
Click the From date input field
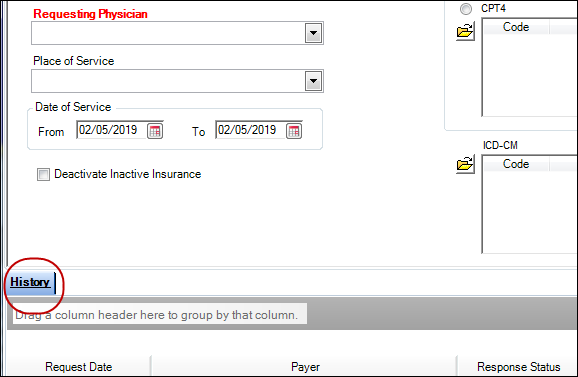[111, 130]
